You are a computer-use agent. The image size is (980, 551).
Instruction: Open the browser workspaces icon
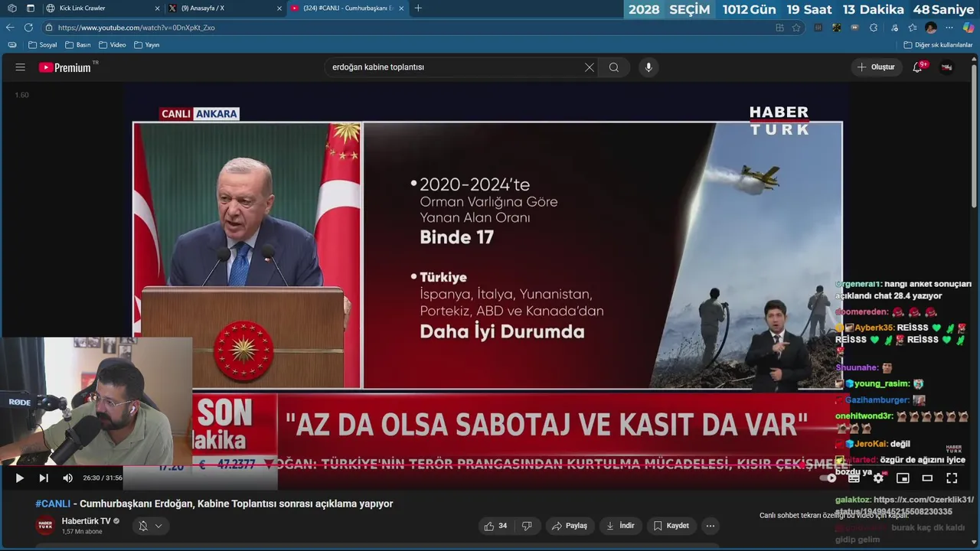tap(11, 8)
